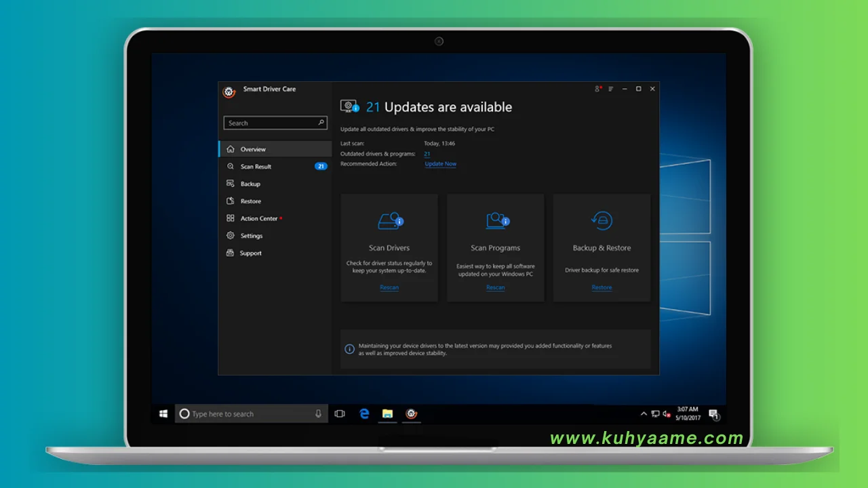
Task: Open the account icon with red dot
Action: tap(598, 89)
